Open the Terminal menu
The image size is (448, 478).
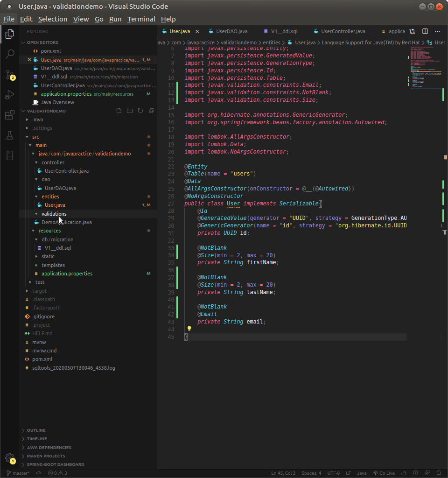[x=141, y=19]
